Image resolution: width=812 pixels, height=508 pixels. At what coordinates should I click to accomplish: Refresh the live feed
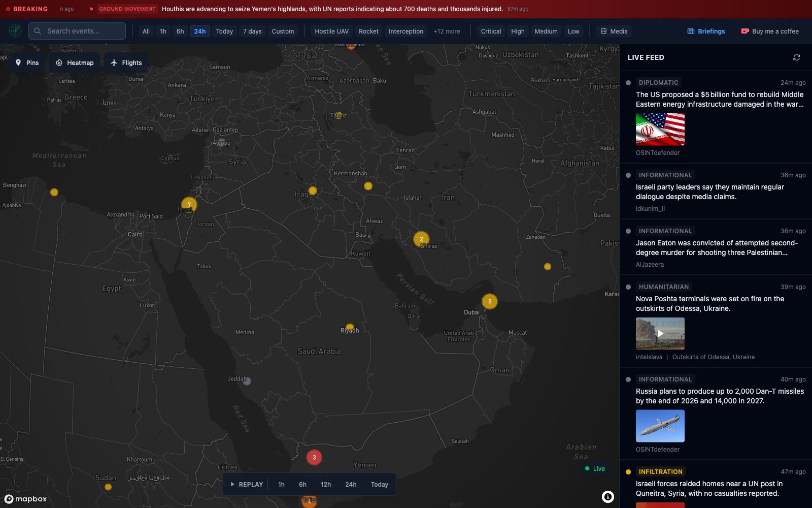tap(797, 57)
